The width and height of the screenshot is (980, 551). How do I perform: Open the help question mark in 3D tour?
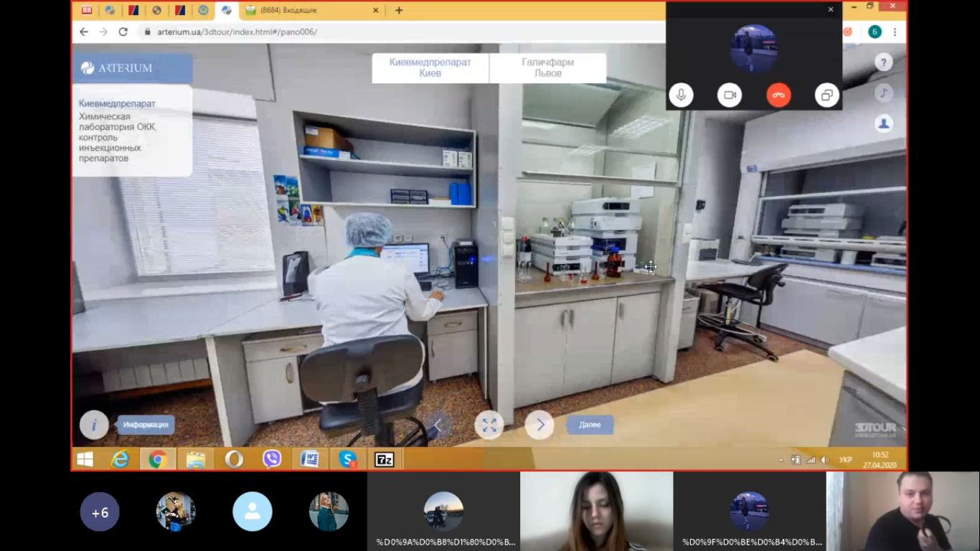coord(884,62)
